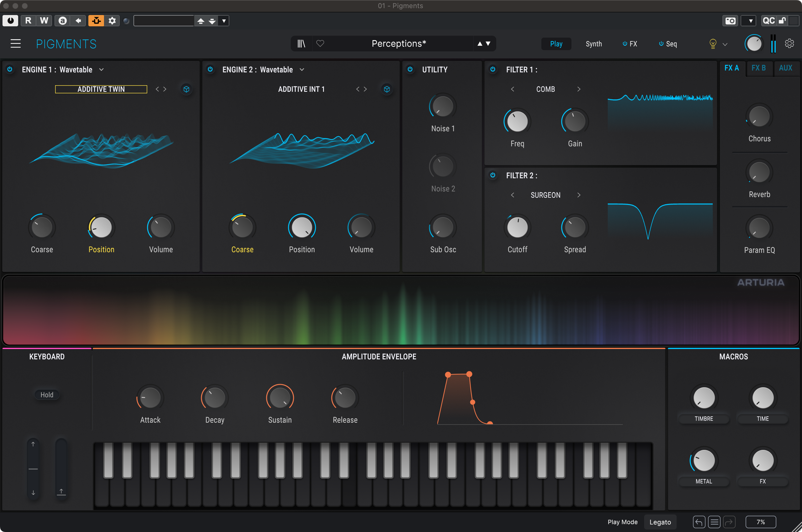Expand the chevron next to lightbulb

[x=725, y=44]
